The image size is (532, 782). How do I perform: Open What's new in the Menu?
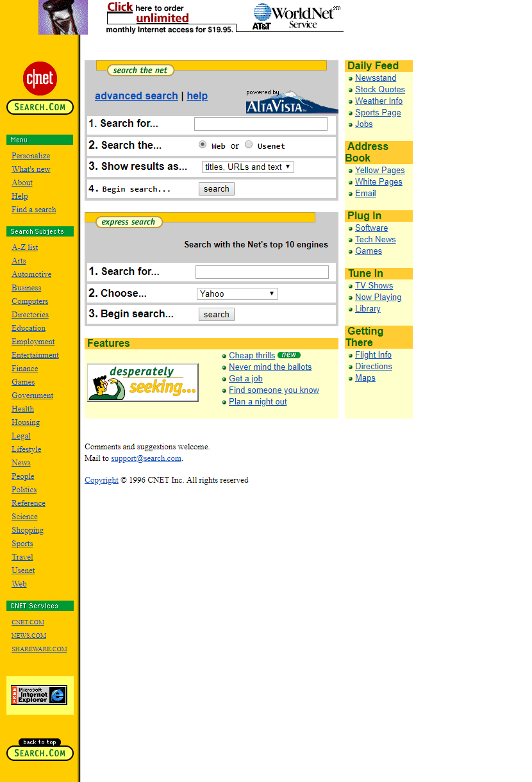click(31, 169)
